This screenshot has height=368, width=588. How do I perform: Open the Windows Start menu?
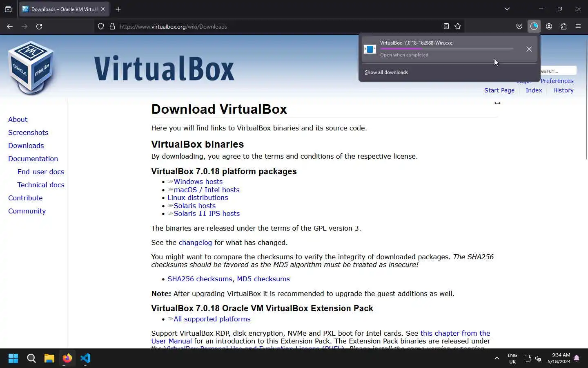coord(13,359)
